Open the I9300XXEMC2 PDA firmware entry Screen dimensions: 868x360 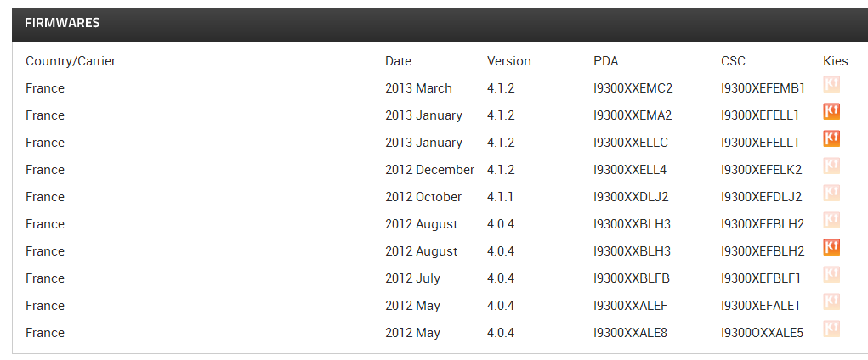point(633,88)
